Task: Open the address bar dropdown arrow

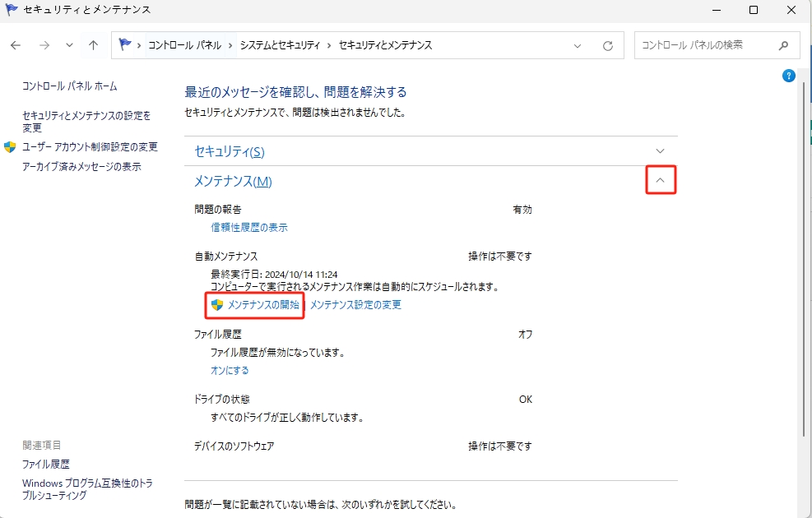Action: (576, 45)
